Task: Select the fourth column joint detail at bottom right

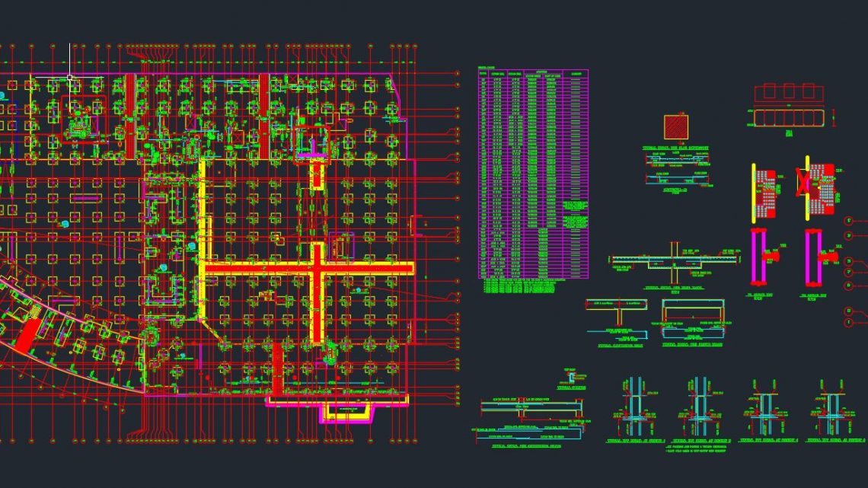Action: coord(834,408)
